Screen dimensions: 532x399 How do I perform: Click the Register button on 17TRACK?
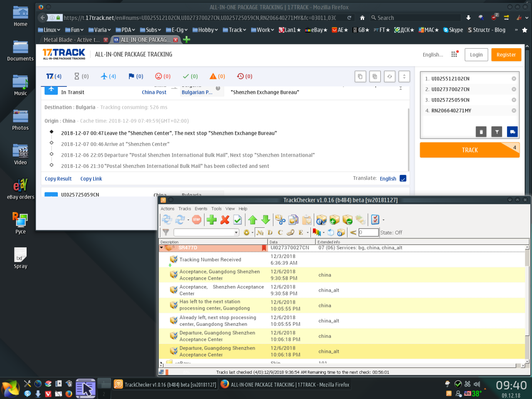point(506,54)
